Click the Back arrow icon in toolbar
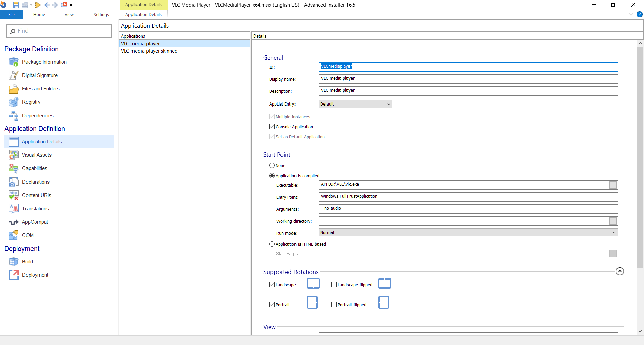This screenshot has height=345, width=644. pyautogui.click(x=47, y=5)
